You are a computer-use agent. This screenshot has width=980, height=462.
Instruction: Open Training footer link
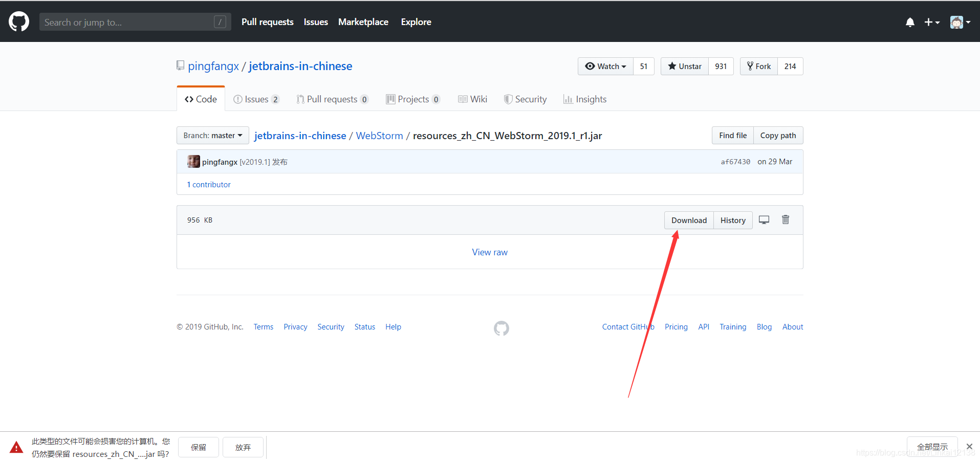pyautogui.click(x=733, y=327)
